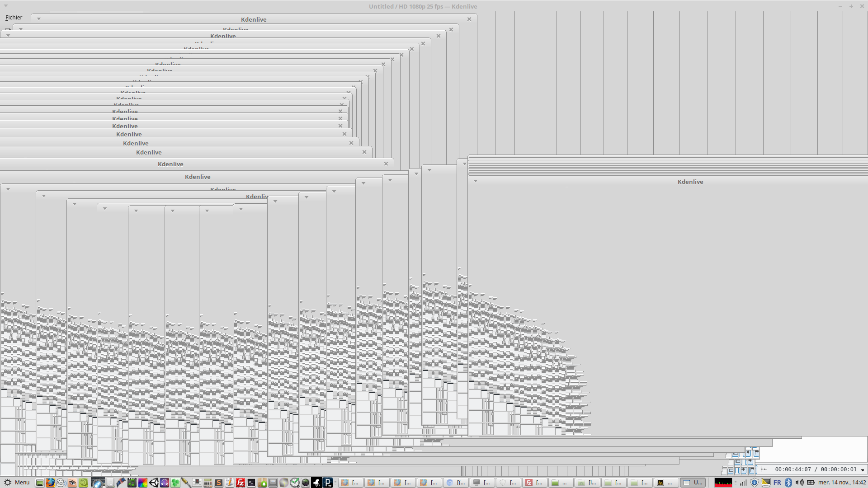Viewport: 868px width, 488px height.
Task: Launch Firefox from the panel
Action: click(x=50, y=483)
